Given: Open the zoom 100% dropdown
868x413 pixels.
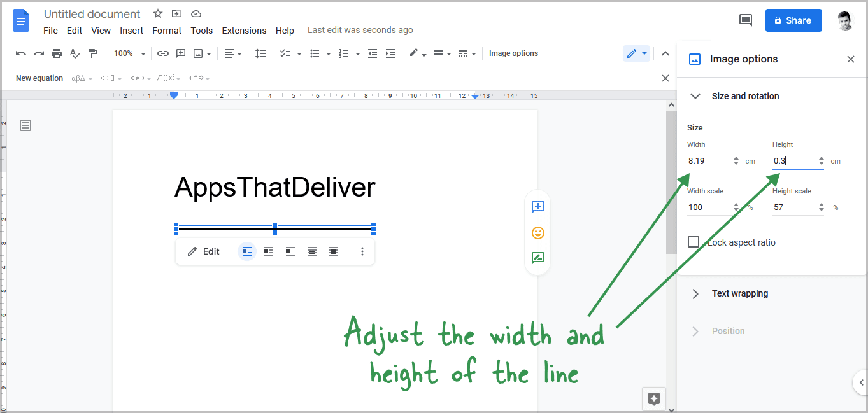Looking at the screenshot, I should pyautogui.click(x=129, y=53).
